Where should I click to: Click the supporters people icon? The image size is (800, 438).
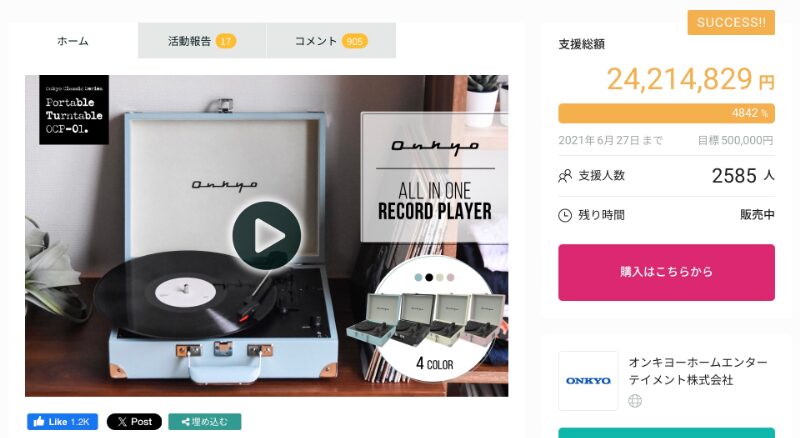coord(565,176)
